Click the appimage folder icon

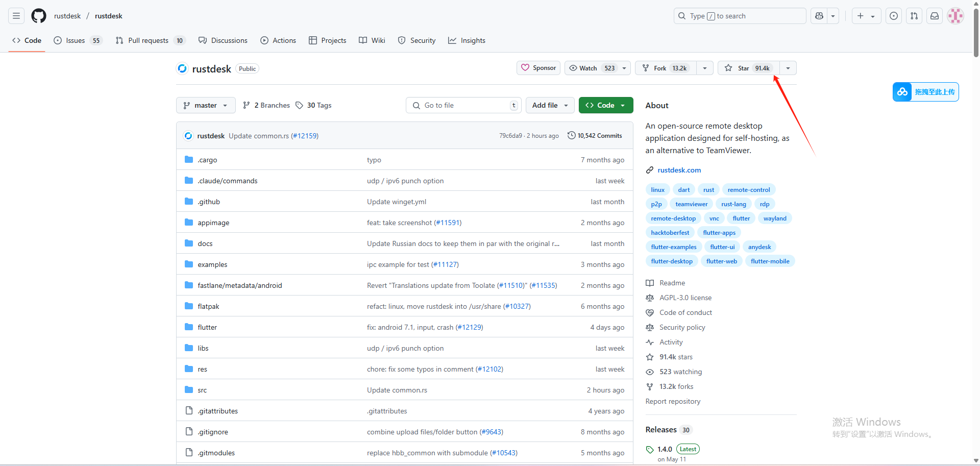click(189, 222)
